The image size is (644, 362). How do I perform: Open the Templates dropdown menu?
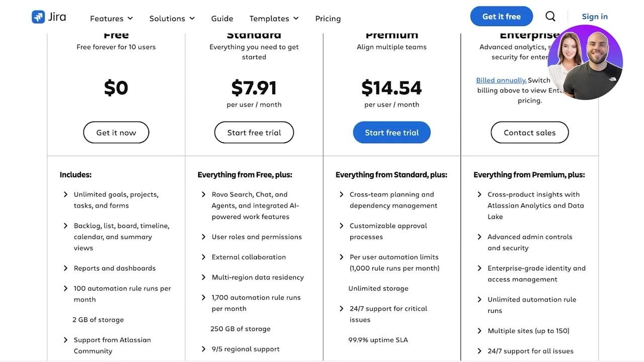pos(274,18)
